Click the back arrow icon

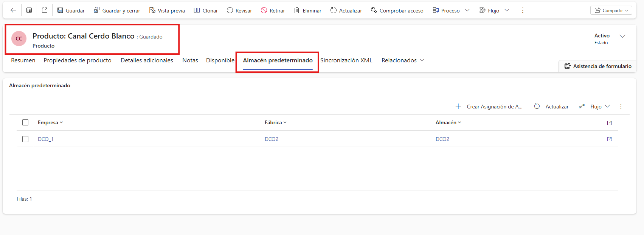(13, 10)
